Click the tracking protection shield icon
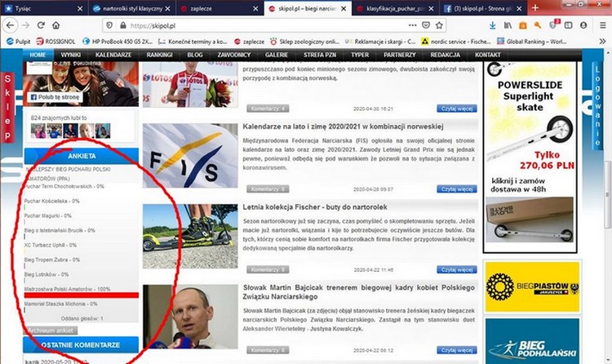The image size is (612, 364). pos(109,25)
